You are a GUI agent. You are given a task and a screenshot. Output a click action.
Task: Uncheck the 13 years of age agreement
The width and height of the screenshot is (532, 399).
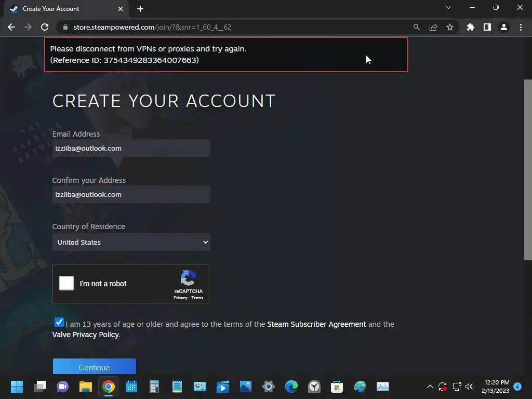point(59,322)
